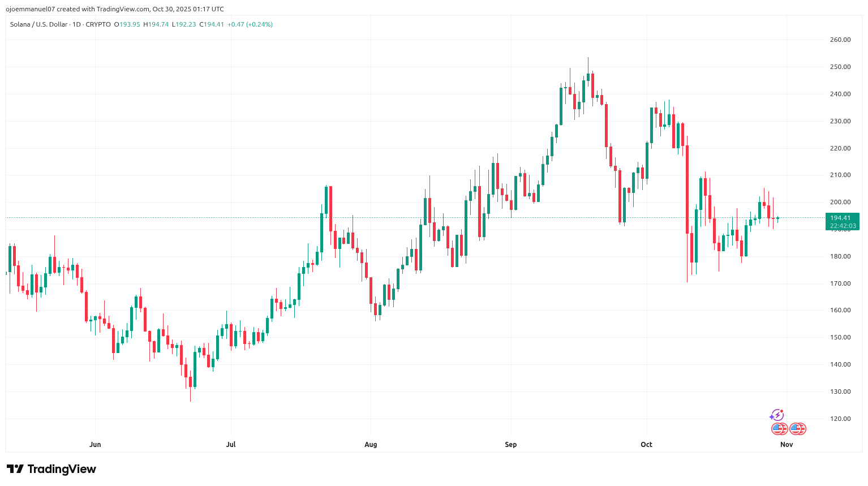Click the green 194.41 current price label

pyautogui.click(x=840, y=218)
